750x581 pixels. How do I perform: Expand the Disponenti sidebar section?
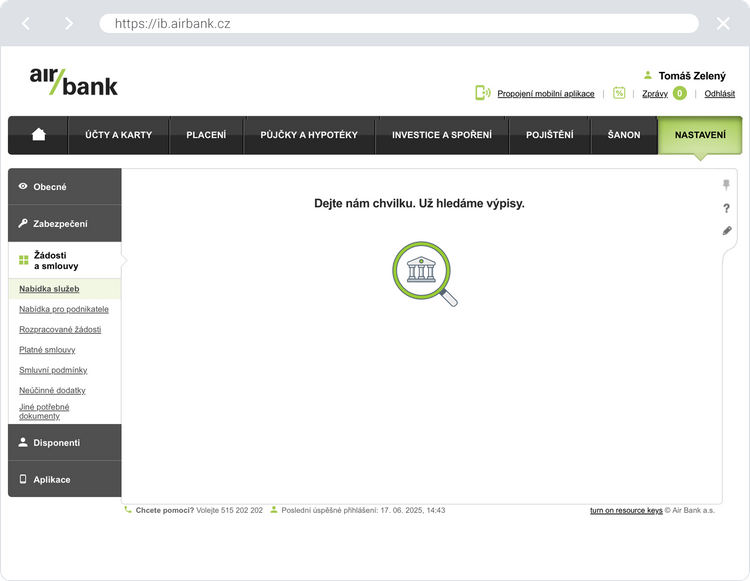(65, 443)
